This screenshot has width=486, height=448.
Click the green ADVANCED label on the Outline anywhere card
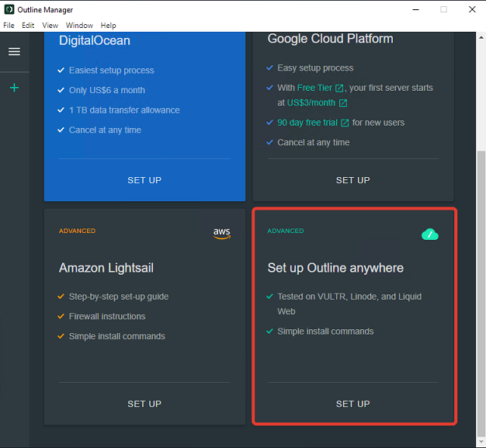point(286,231)
